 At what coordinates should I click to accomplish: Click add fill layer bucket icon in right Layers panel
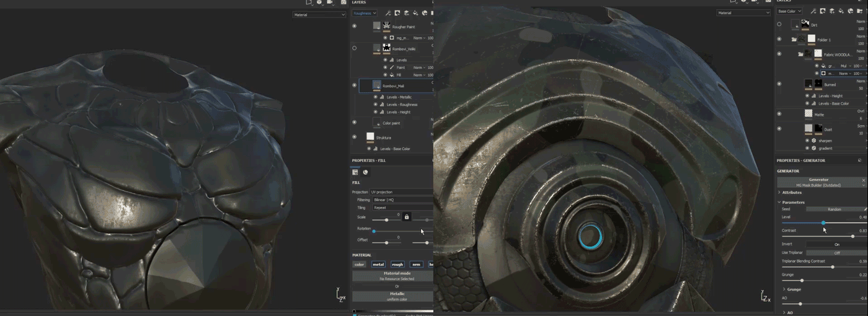(841, 11)
